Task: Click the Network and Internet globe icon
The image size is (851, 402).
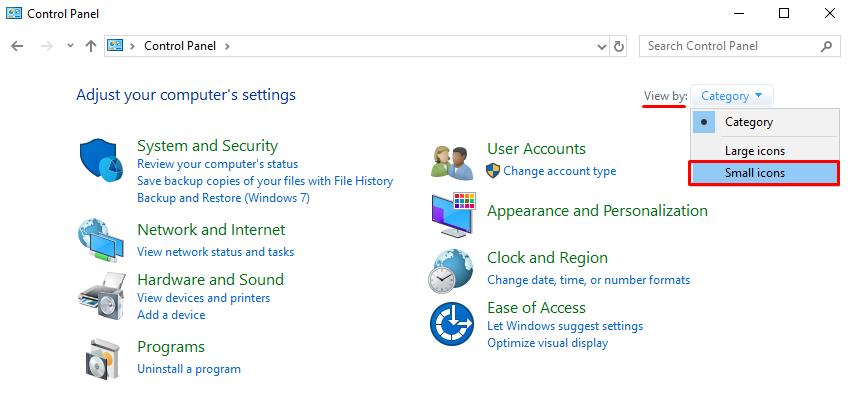Action: tap(100, 239)
